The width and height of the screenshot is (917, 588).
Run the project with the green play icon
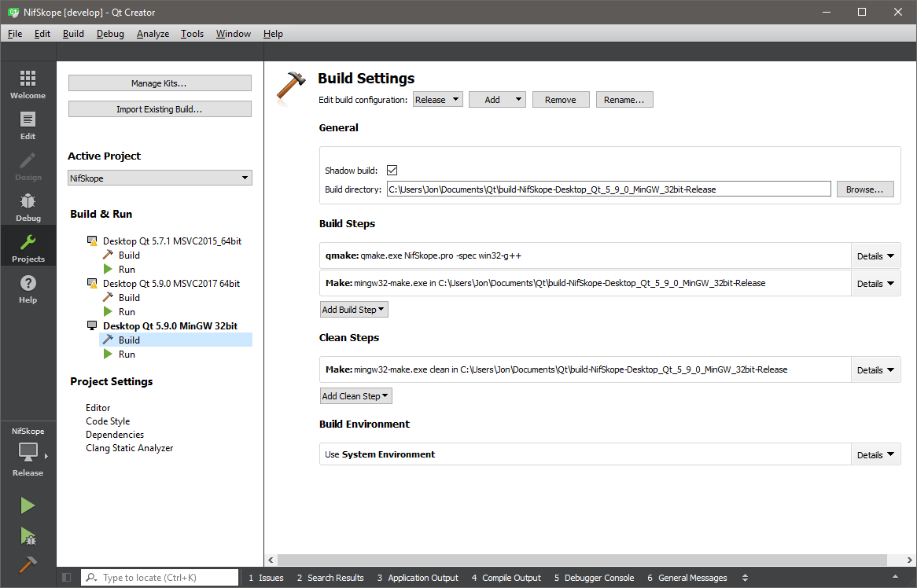coord(28,505)
